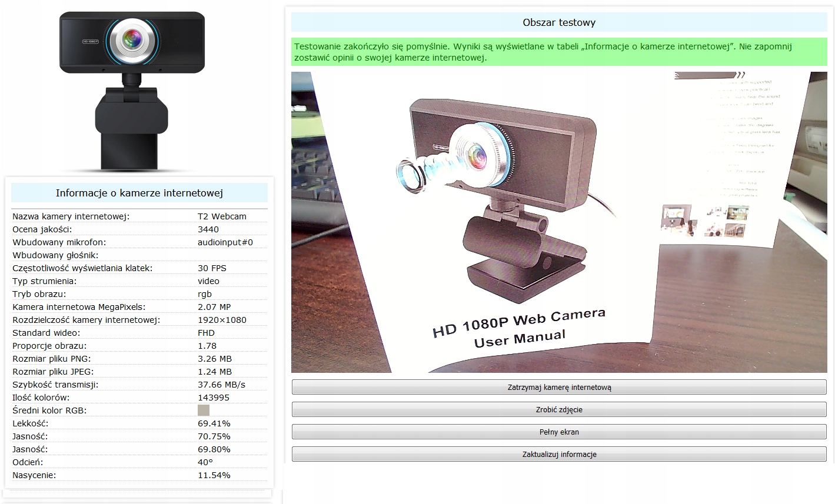Click the 'Informacje o kamerze internetowej' panel heading

coord(139,193)
